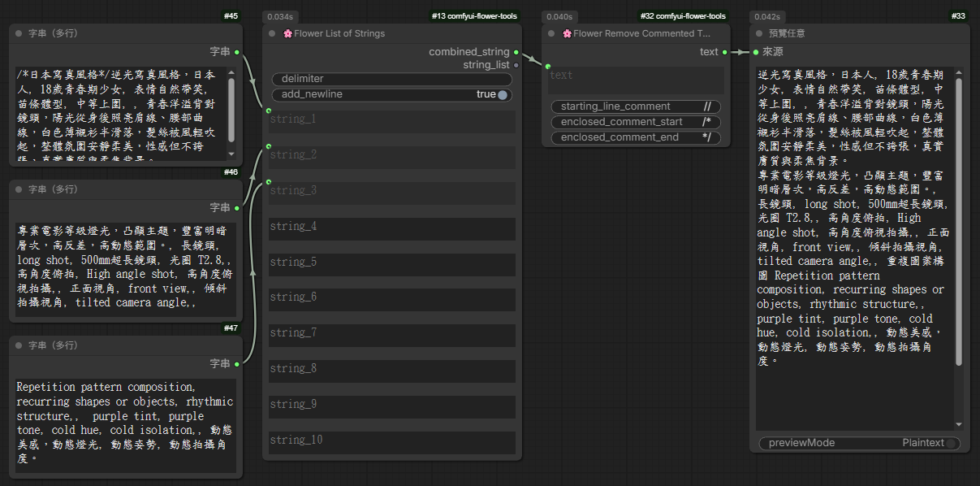
Task: Click scroll-up arrow in node #45 textarea
Action: pos(231,73)
